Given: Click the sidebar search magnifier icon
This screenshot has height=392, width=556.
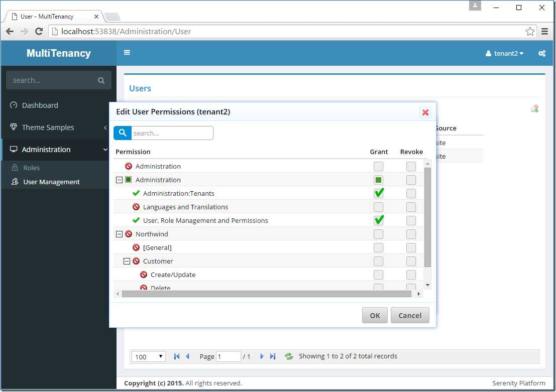Looking at the screenshot, I should tap(101, 80).
